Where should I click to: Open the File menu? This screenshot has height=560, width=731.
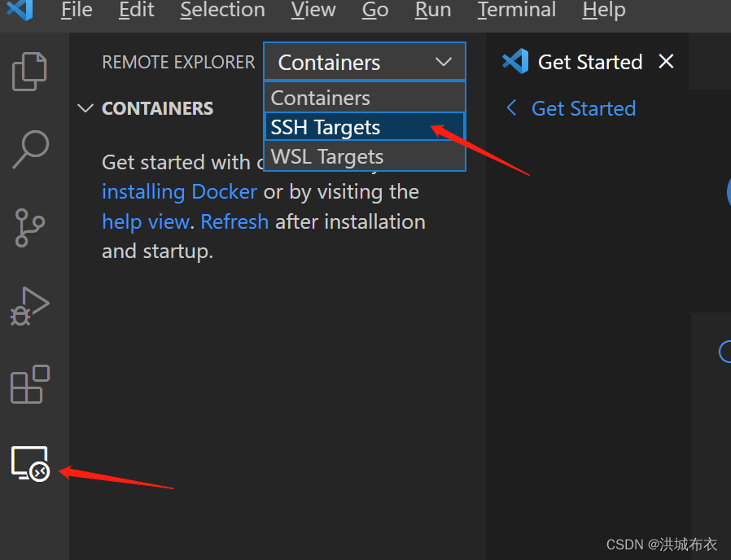pyautogui.click(x=77, y=10)
